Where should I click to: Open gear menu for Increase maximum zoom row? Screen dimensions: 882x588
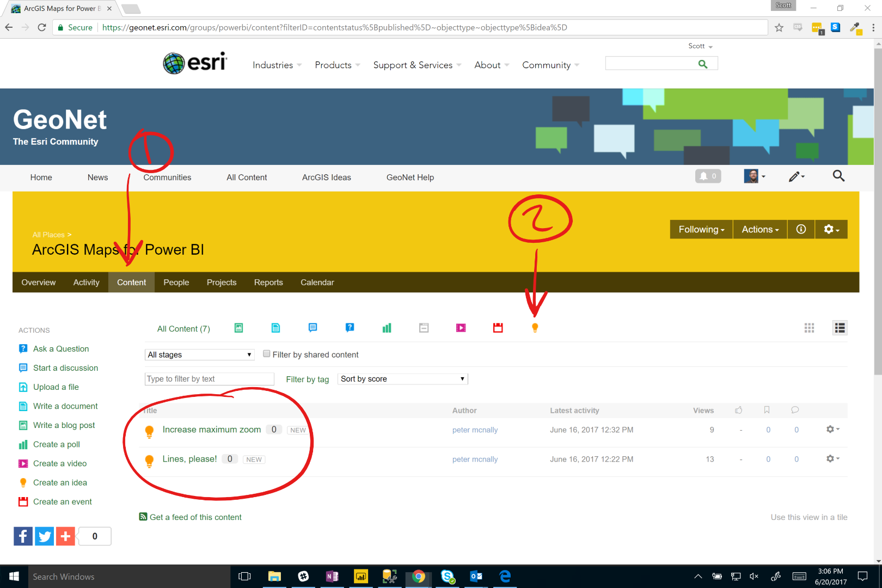click(x=832, y=430)
